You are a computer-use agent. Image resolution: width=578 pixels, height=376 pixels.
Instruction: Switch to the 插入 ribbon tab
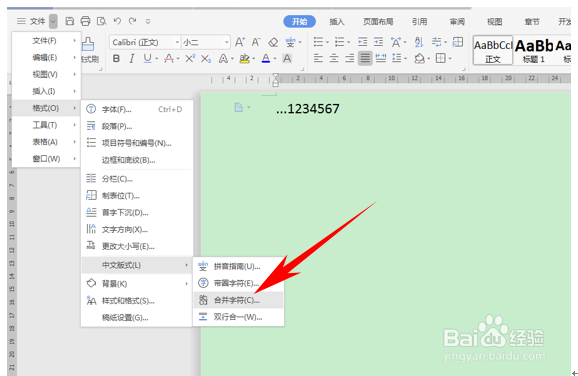(x=337, y=22)
